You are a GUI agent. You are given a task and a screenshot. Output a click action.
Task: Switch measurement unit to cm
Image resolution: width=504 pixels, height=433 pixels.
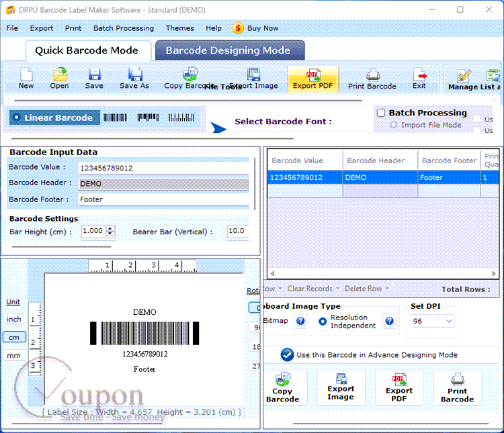(x=14, y=337)
